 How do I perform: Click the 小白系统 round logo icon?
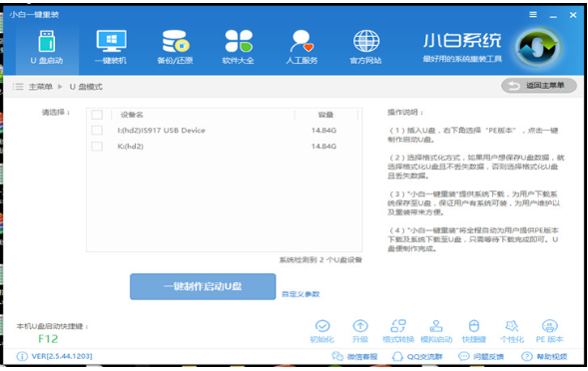tap(538, 47)
